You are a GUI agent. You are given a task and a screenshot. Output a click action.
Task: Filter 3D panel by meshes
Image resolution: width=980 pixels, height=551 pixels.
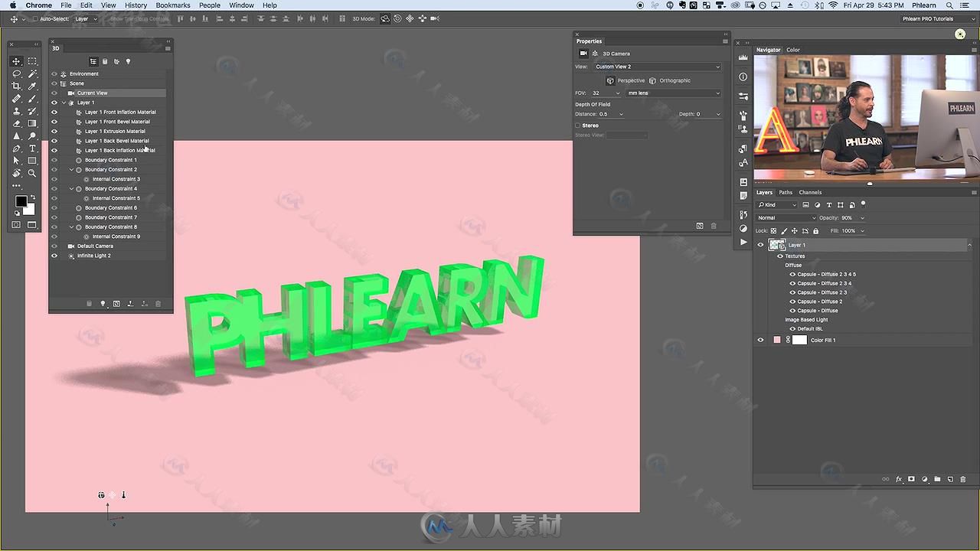pos(105,61)
